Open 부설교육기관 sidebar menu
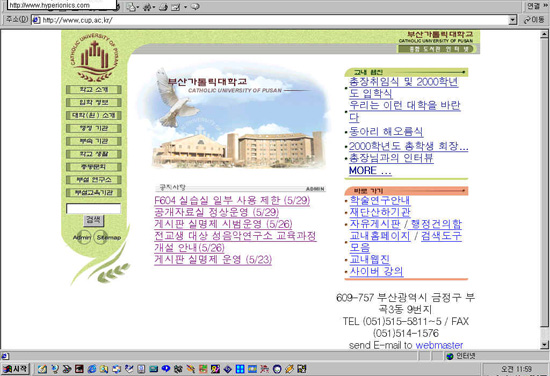 point(94,193)
